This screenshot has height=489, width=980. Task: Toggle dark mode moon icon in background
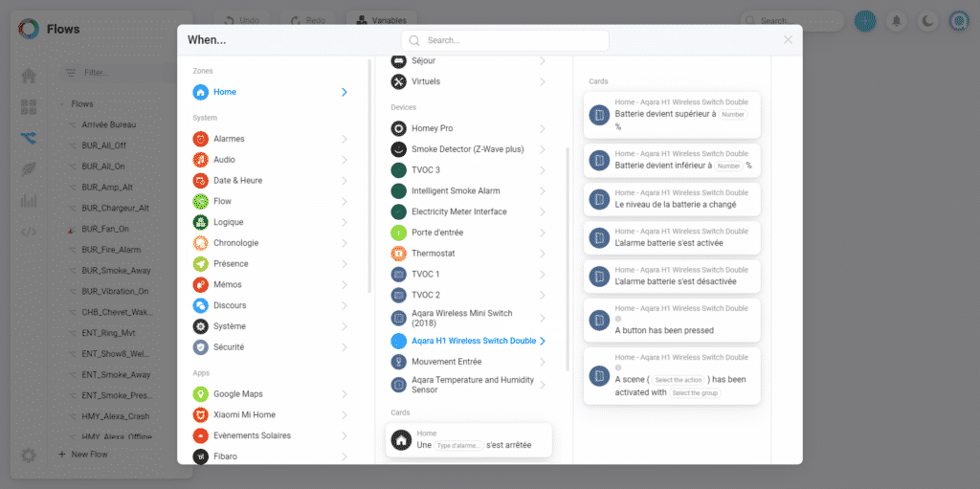927,21
